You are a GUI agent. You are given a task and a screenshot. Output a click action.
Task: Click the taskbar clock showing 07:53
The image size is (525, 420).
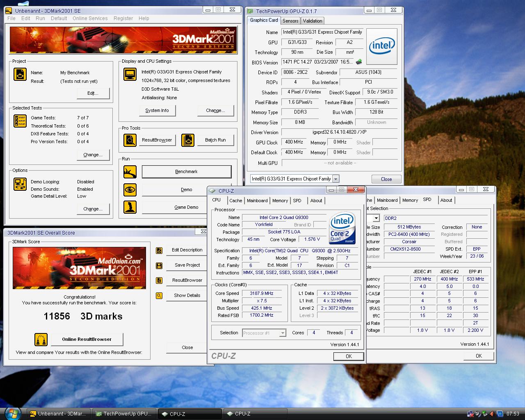pos(513,414)
